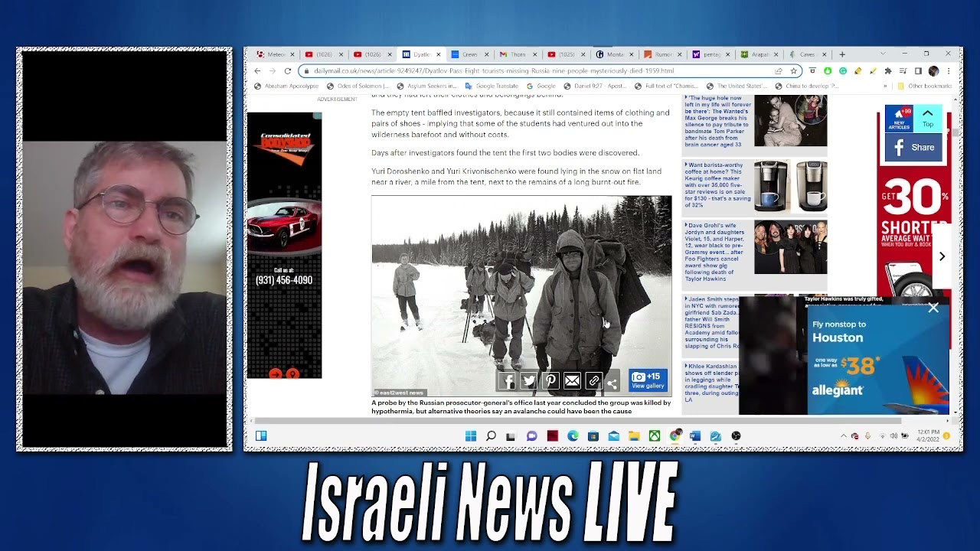
Task: Expand the hidden bookmarks overflow chevron
Action: 886,86
